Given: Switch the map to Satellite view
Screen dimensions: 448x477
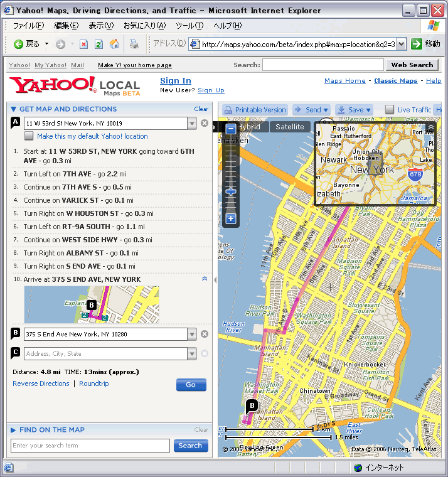Looking at the screenshot, I should pyautogui.click(x=289, y=127).
